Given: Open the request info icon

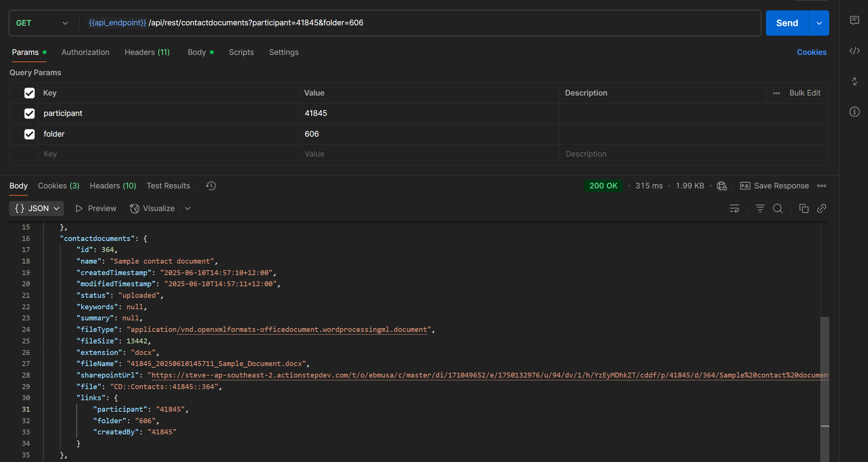Looking at the screenshot, I should pyautogui.click(x=854, y=112).
